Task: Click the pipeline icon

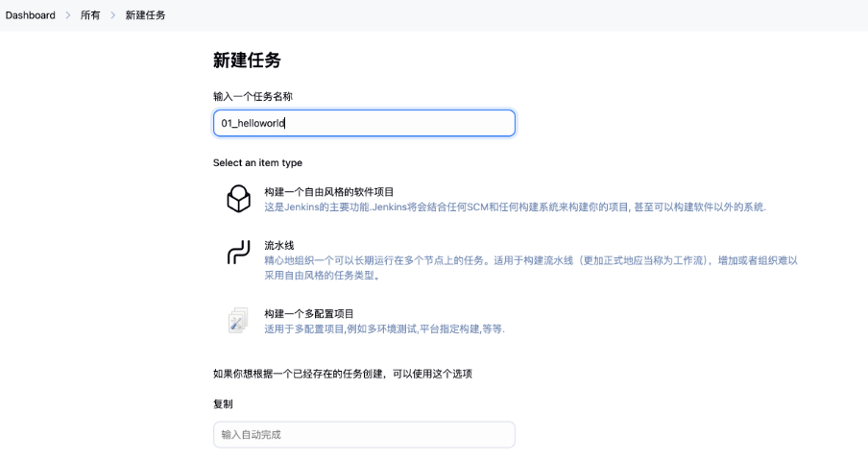Action: click(238, 253)
